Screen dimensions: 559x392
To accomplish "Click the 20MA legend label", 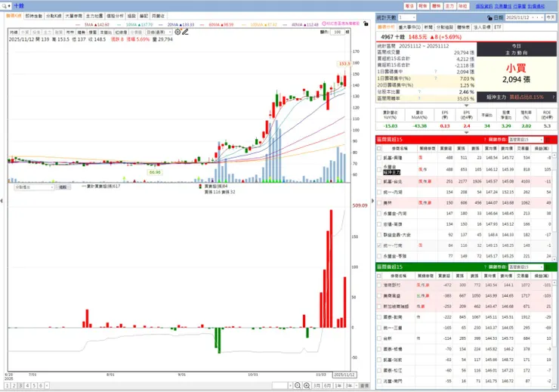I will (x=181, y=25).
